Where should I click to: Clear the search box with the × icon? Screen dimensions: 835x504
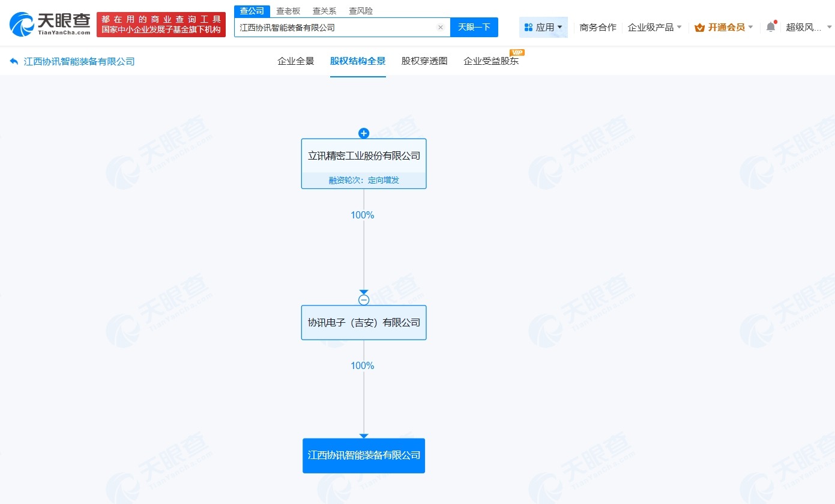point(441,27)
